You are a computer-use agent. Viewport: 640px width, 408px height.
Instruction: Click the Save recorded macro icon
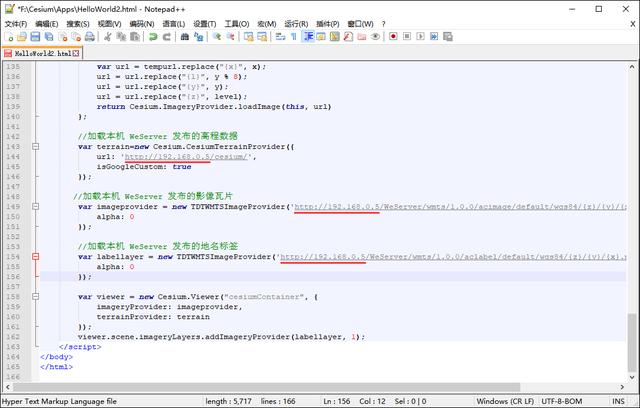pyautogui.click(x=448, y=37)
